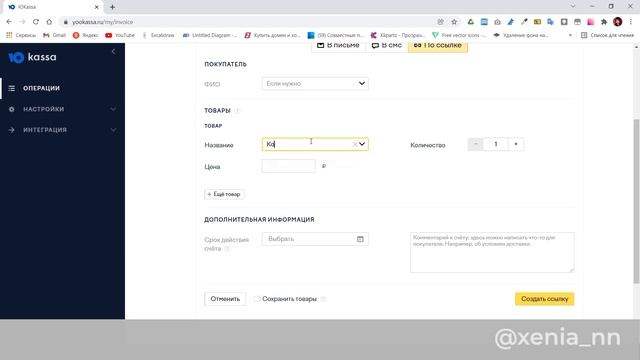Open Untitled Diagram bookmark

click(x=209, y=35)
